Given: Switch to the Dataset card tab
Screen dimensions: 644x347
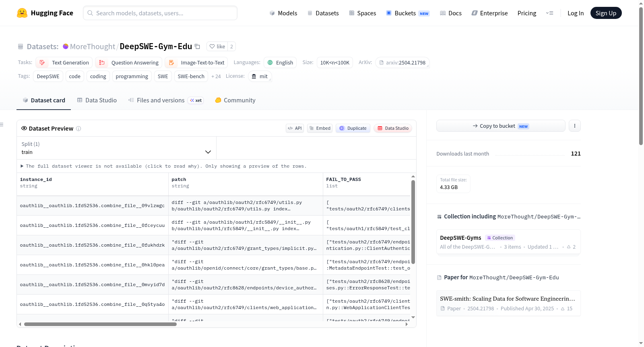Looking at the screenshot, I should tap(43, 100).
